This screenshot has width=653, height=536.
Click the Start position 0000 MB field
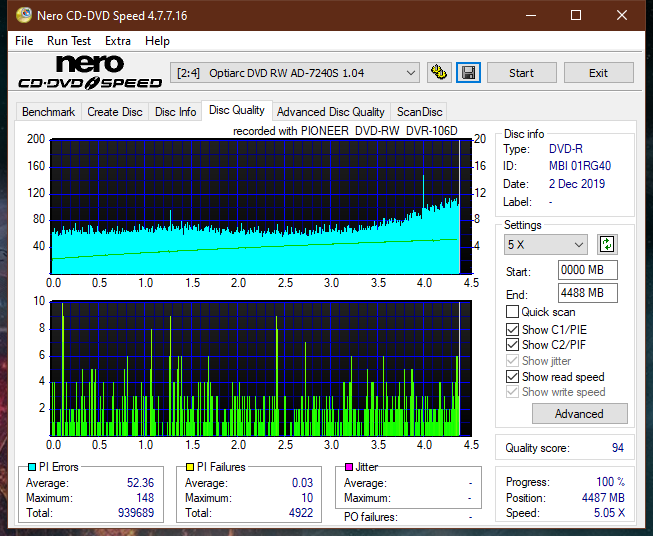pyautogui.click(x=587, y=270)
